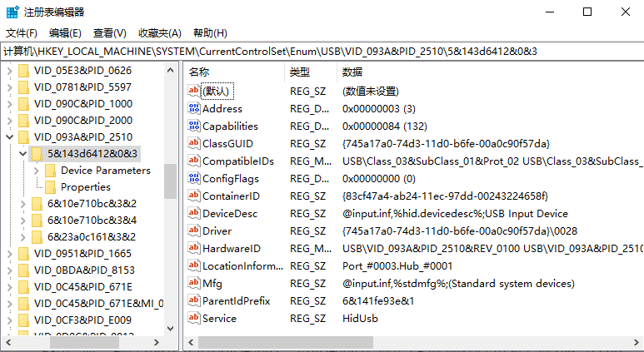
Task: Click the tree pane vertical scrollbar thumb
Action: pyautogui.click(x=170, y=181)
